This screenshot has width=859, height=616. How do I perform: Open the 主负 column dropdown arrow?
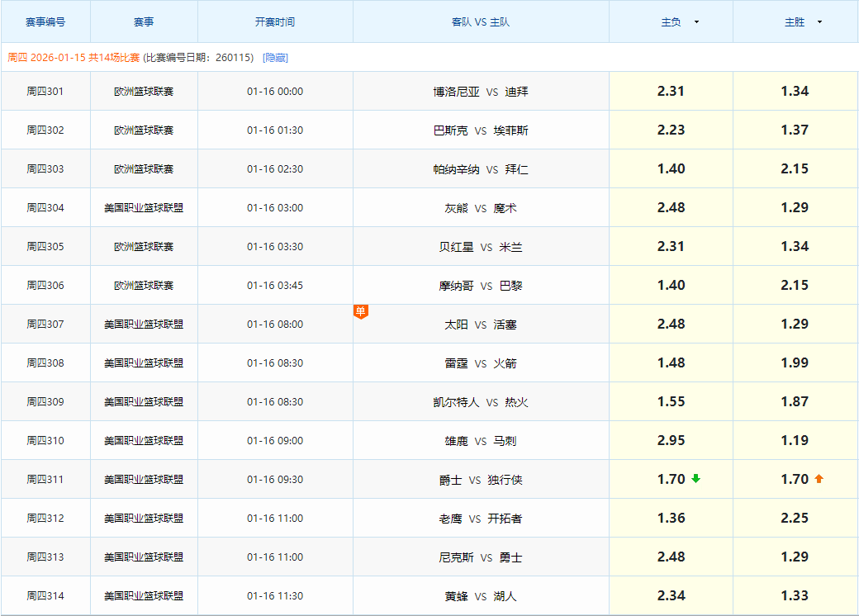click(x=697, y=22)
